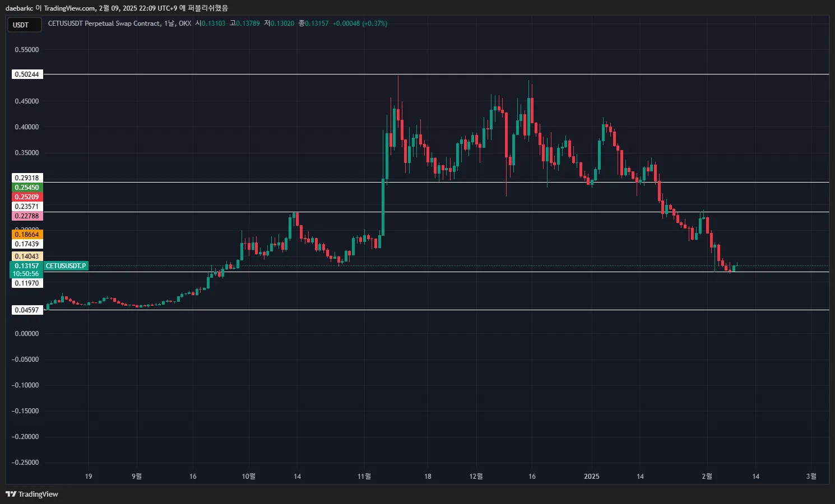Select the 0.50244 price level label
The height and width of the screenshot is (504, 835).
coord(27,74)
